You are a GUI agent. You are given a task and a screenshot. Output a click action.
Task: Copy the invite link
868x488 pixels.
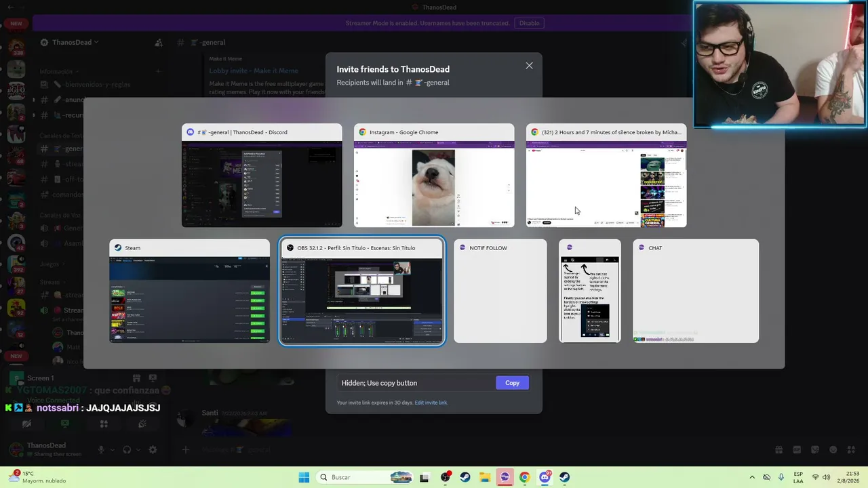[512, 383]
